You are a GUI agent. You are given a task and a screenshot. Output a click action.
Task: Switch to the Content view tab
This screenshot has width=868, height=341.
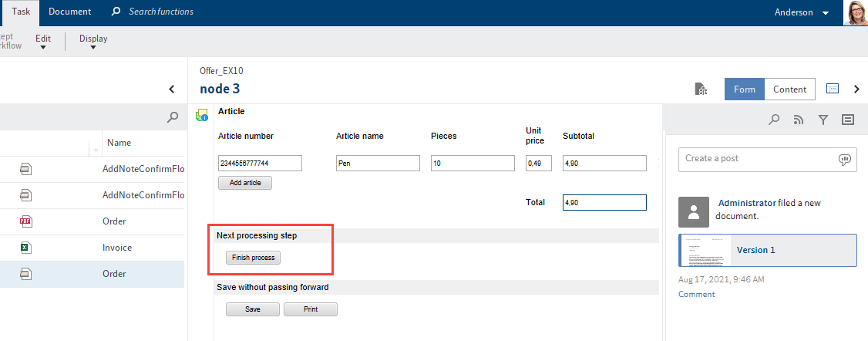click(789, 89)
